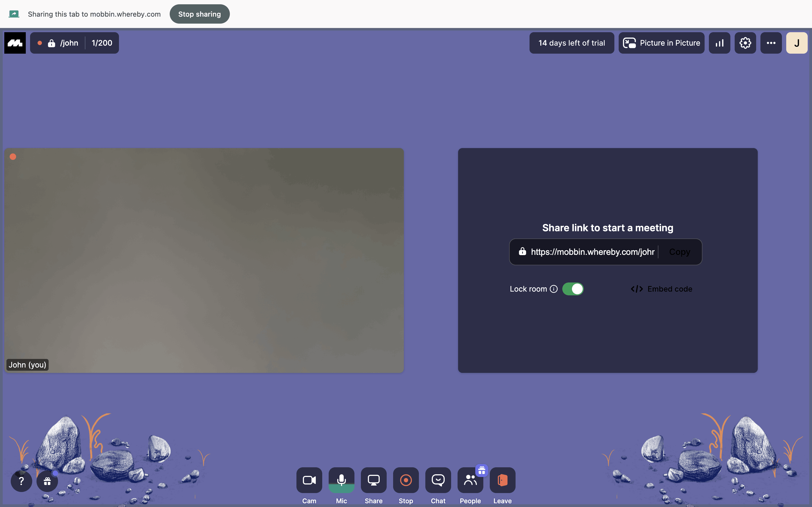Click Stop sharing in the browser bar
812x507 pixels.
pyautogui.click(x=199, y=14)
